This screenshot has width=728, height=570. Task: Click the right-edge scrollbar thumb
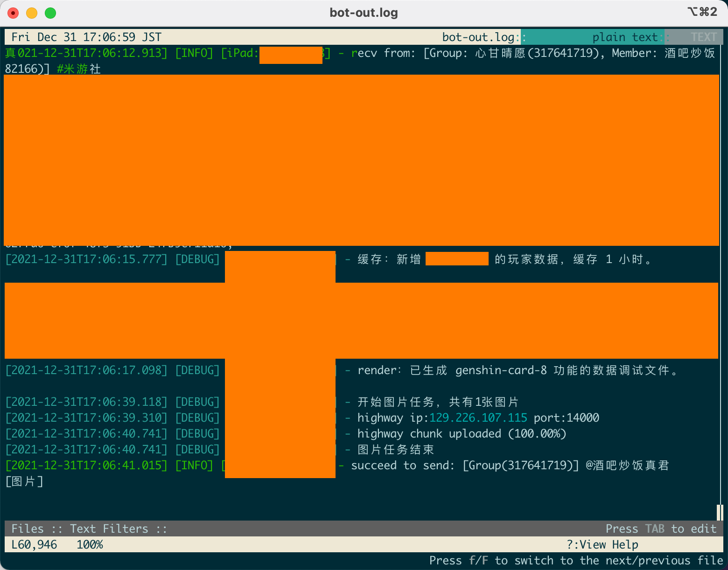pyautogui.click(x=719, y=512)
